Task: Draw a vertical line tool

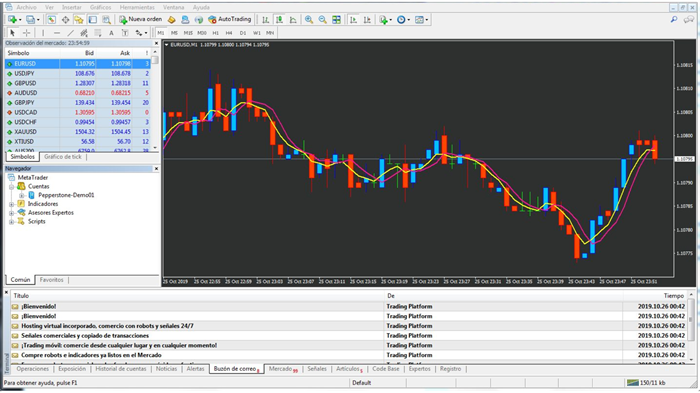Action: coord(43,33)
